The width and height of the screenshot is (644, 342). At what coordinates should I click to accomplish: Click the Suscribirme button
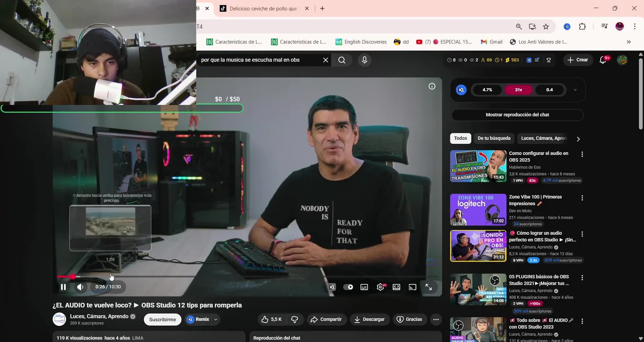(x=163, y=320)
